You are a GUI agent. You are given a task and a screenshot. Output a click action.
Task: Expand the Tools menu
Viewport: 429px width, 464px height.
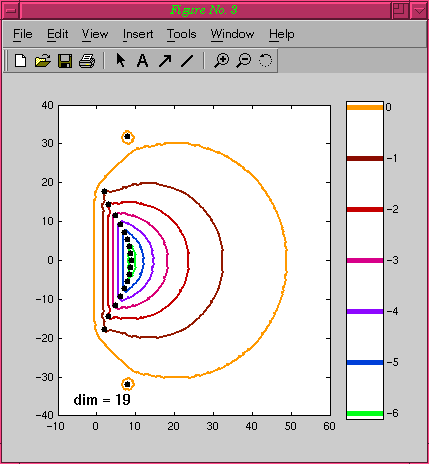tap(182, 34)
